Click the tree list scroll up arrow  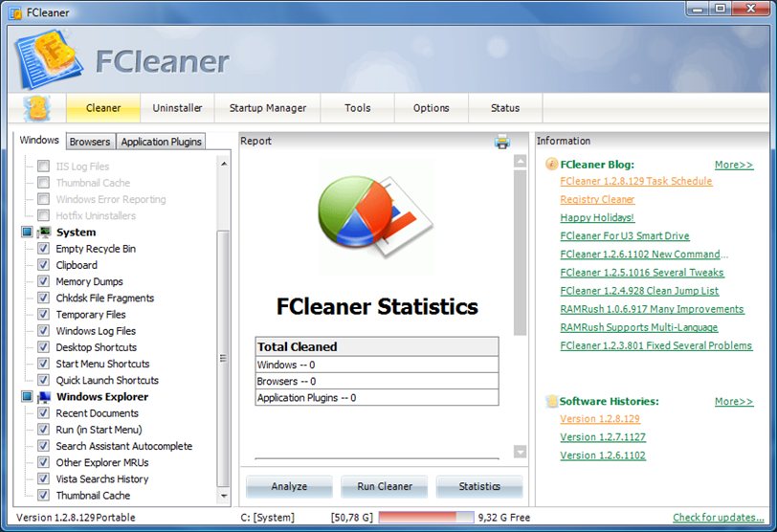coord(224,163)
